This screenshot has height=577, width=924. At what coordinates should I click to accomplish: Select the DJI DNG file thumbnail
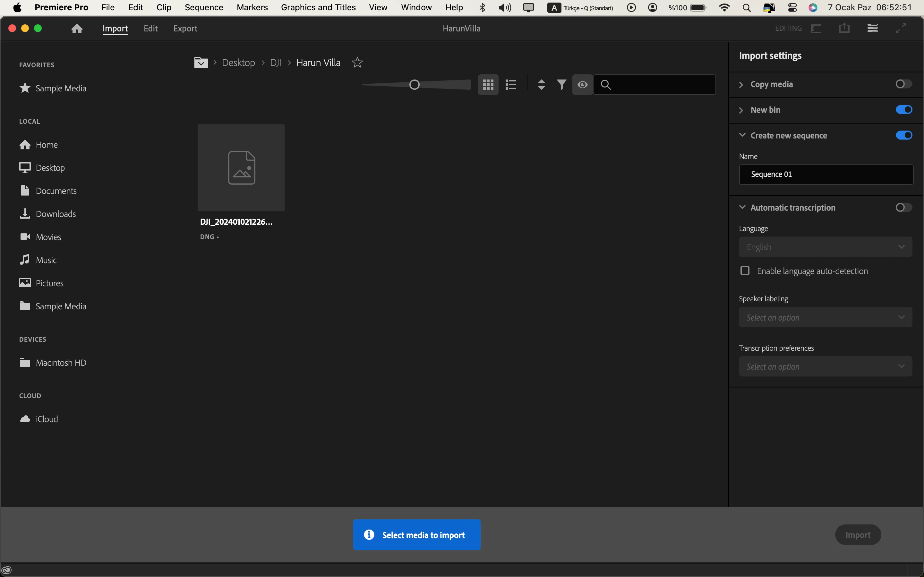(241, 168)
